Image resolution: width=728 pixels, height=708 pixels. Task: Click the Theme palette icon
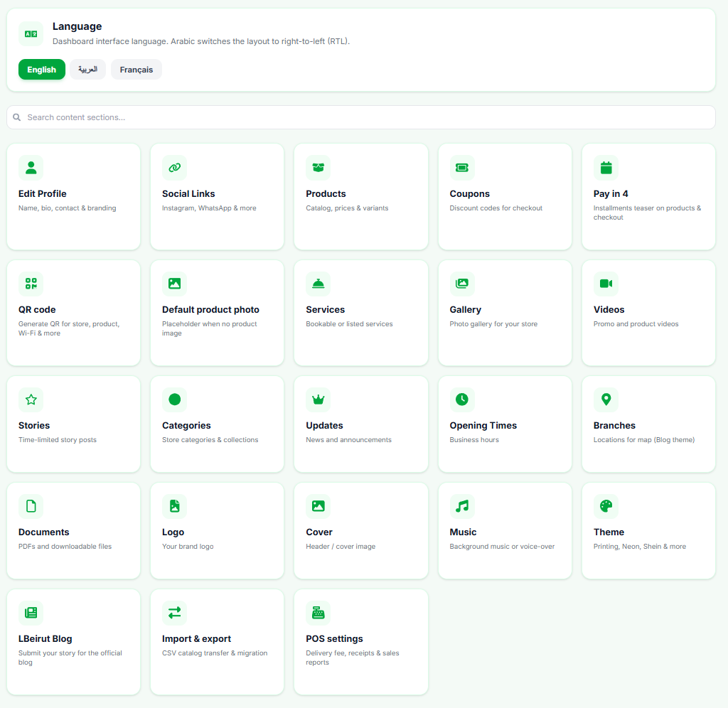pyautogui.click(x=606, y=506)
